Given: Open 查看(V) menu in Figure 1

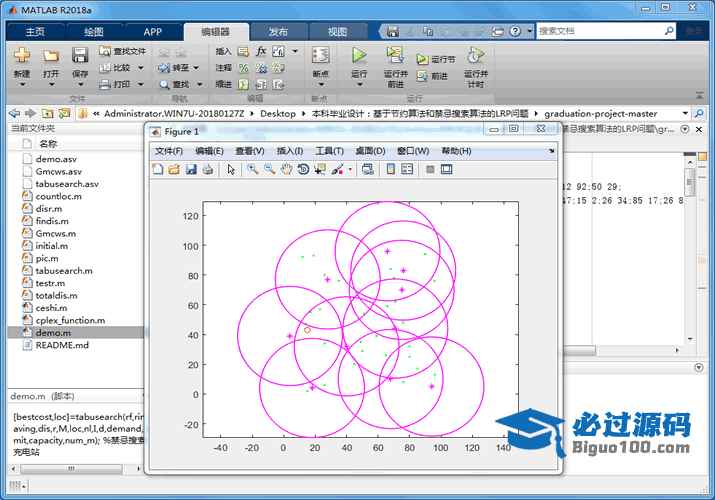Looking at the screenshot, I should [x=250, y=151].
